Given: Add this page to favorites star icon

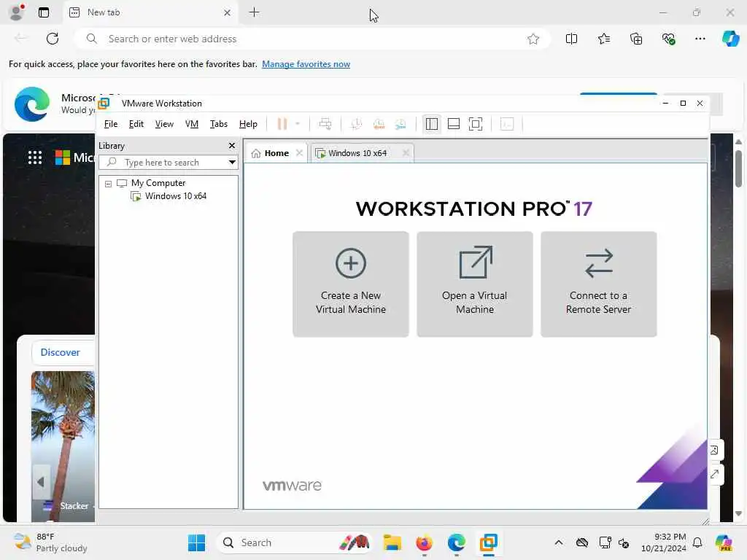Looking at the screenshot, I should [533, 39].
